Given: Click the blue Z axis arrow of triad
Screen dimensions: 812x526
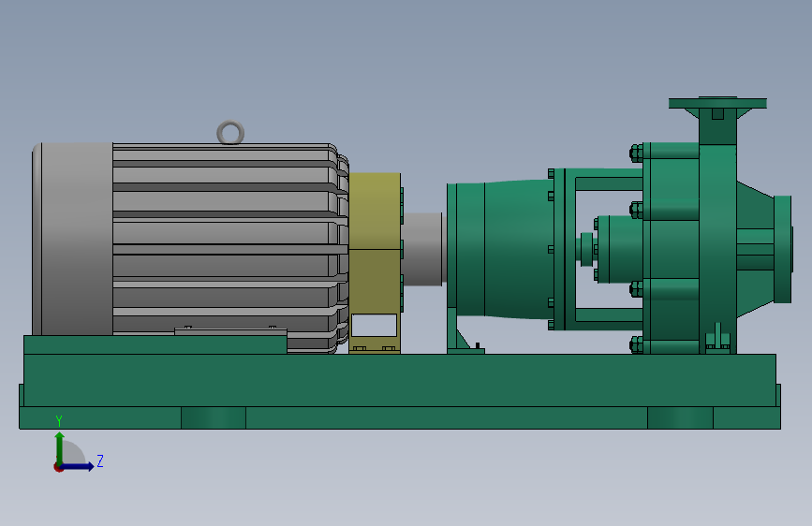Looking at the screenshot, I should point(79,466).
